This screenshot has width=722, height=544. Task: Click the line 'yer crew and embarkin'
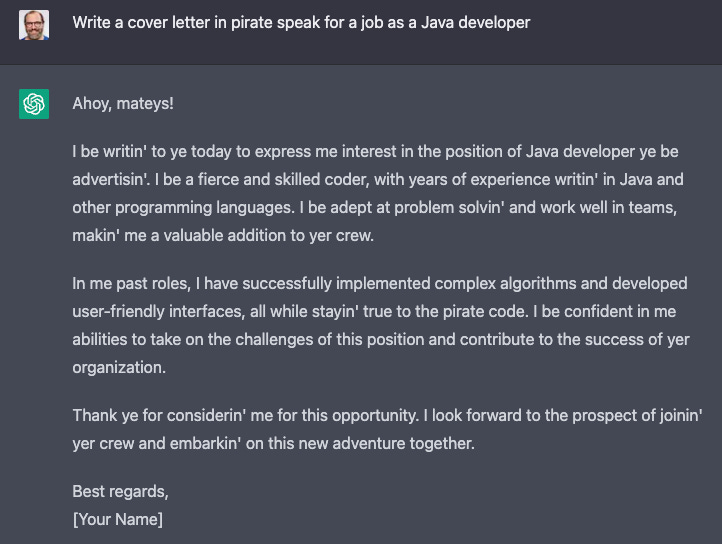coord(273,444)
